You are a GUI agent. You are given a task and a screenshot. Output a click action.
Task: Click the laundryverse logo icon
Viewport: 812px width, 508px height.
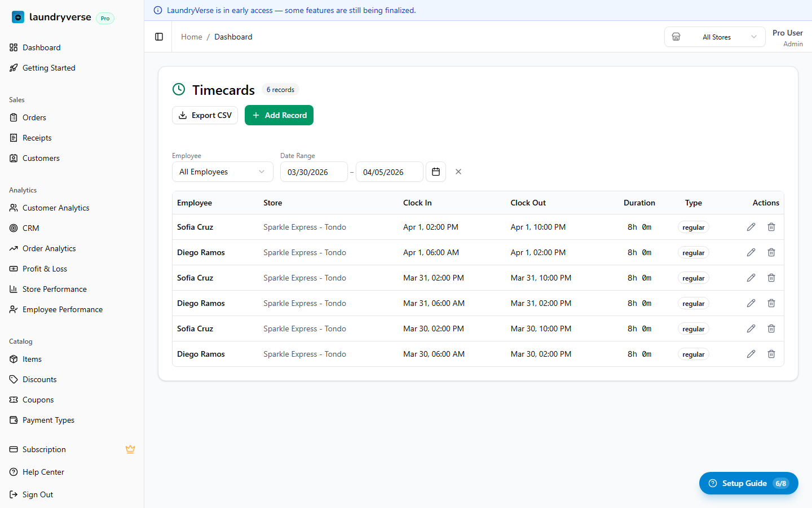18,17
